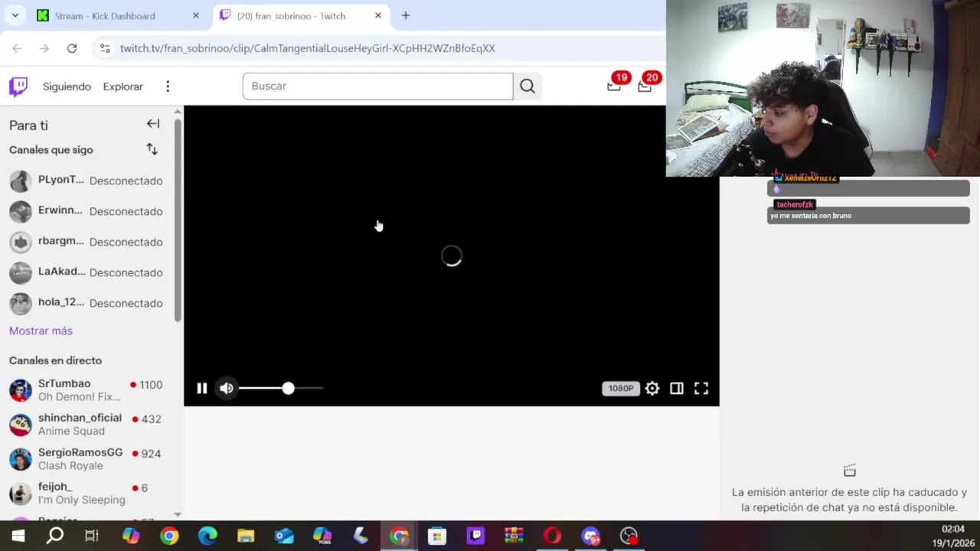Click the Twitch clip URL address bar
The height and width of the screenshot is (551, 980).
(x=308, y=48)
